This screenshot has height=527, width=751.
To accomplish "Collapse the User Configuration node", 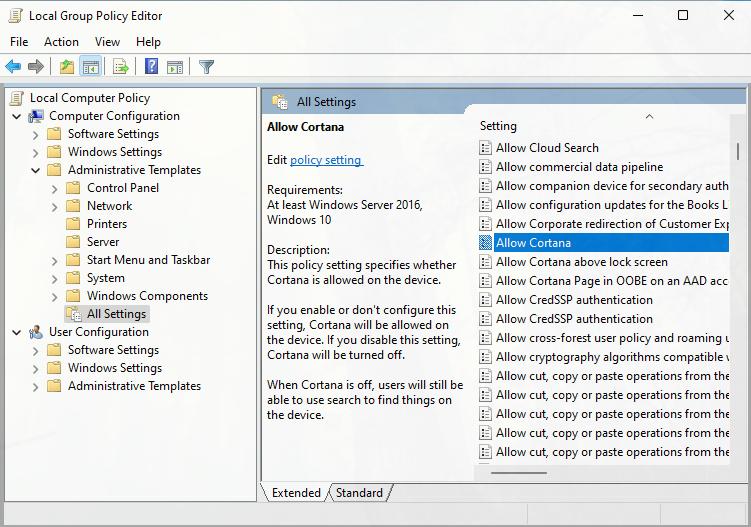I will [x=17, y=332].
